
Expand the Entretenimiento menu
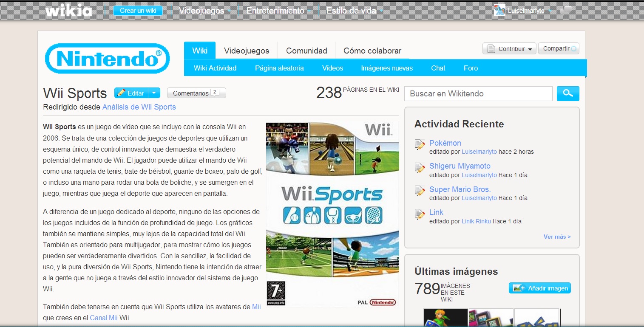tap(279, 11)
